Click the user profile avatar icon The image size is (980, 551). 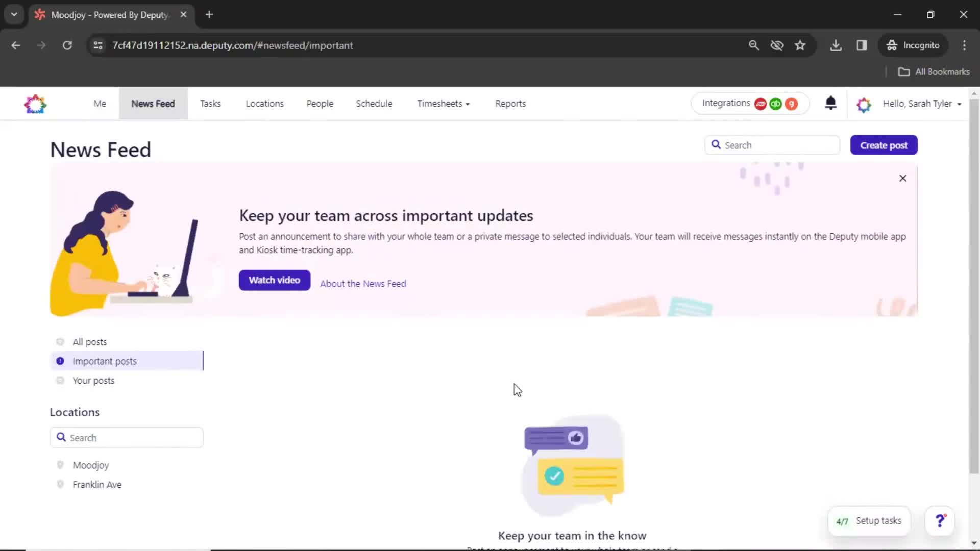(x=864, y=104)
